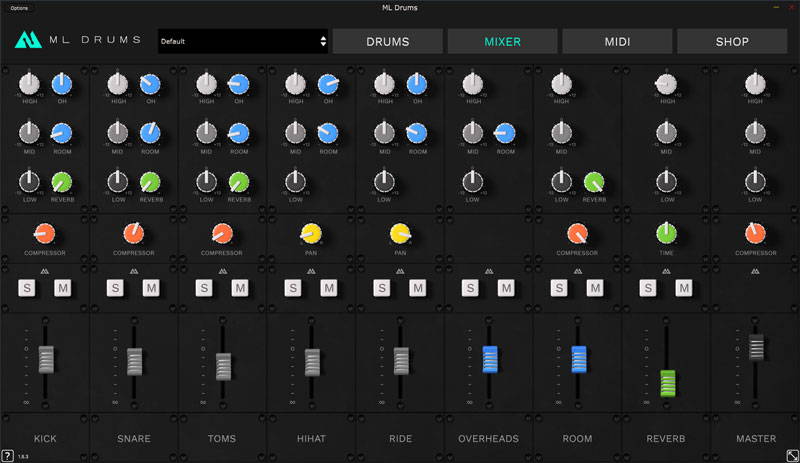Click the small ML logo above Snare solo

click(x=134, y=271)
